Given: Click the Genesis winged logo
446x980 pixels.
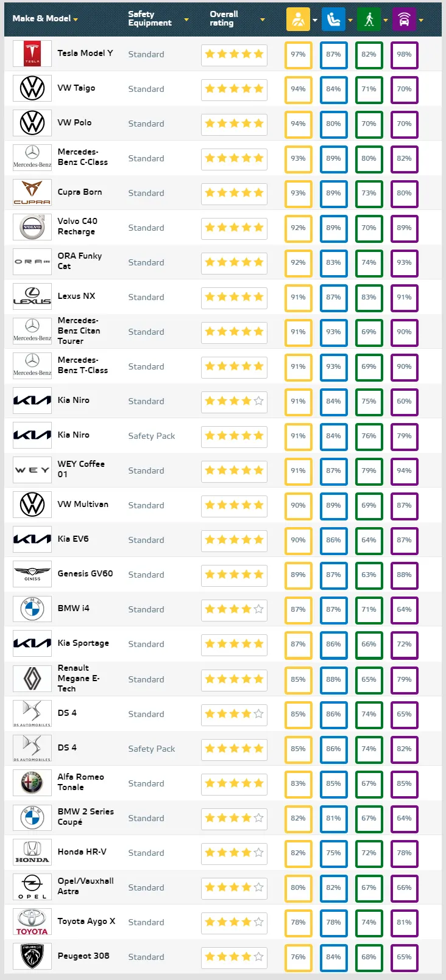Looking at the screenshot, I should coord(32,574).
